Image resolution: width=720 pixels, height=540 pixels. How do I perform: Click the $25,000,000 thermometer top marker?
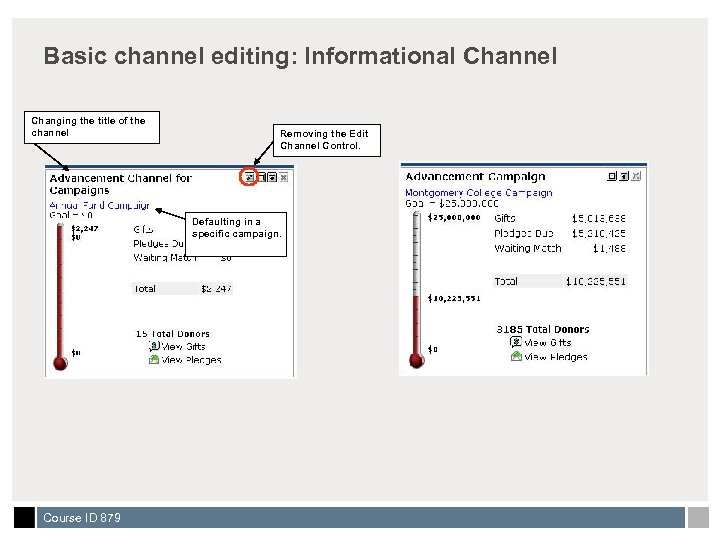pyautogui.click(x=454, y=217)
